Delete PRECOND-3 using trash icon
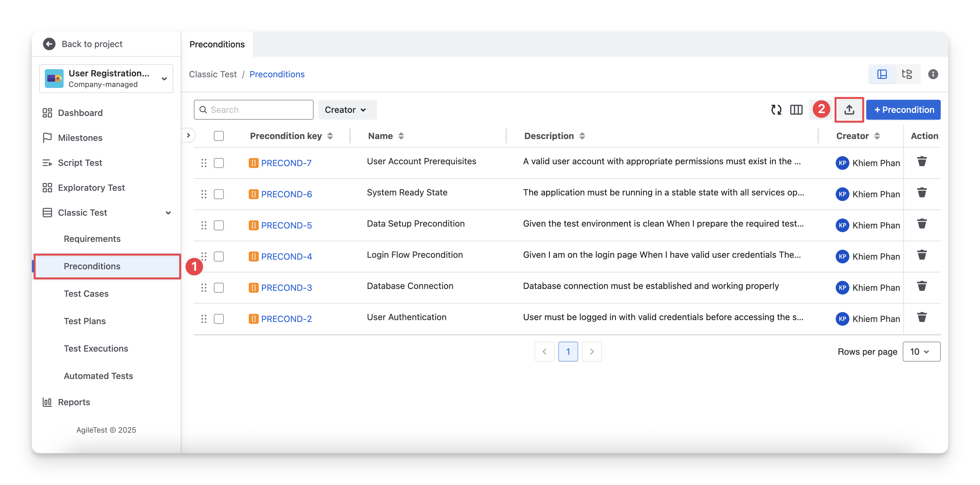The height and width of the screenshot is (485, 980). click(x=921, y=286)
